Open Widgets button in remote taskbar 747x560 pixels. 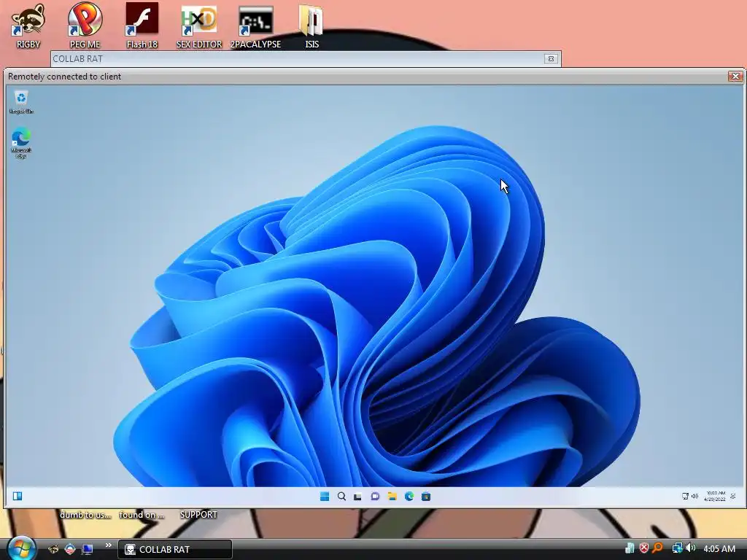tap(18, 496)
